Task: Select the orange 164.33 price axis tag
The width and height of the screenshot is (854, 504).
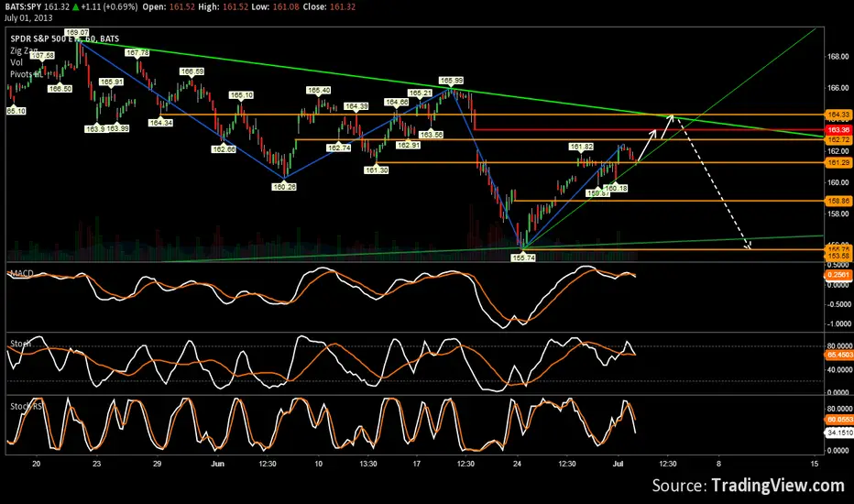Action: [x=838, y=115]
